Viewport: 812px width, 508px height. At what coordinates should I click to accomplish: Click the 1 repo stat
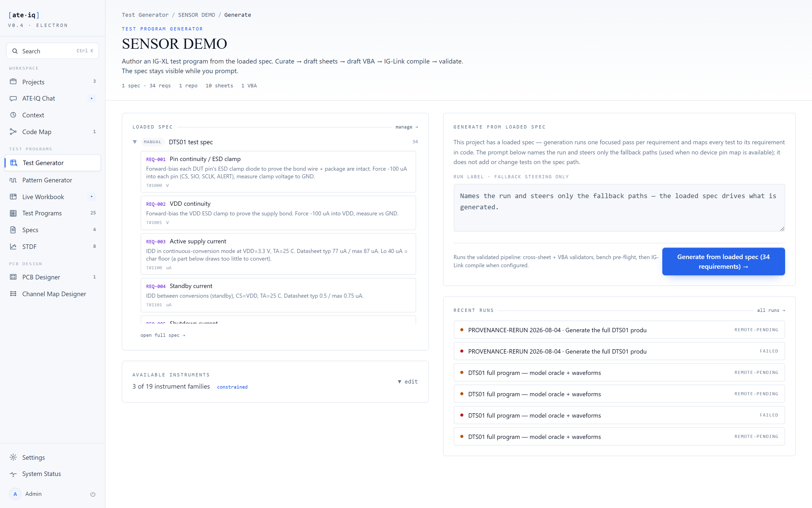188,86
